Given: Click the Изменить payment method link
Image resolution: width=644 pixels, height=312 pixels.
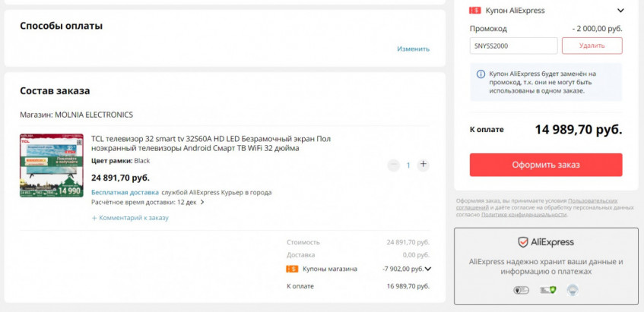Looking at the screenshot, I should click(413, 49).
